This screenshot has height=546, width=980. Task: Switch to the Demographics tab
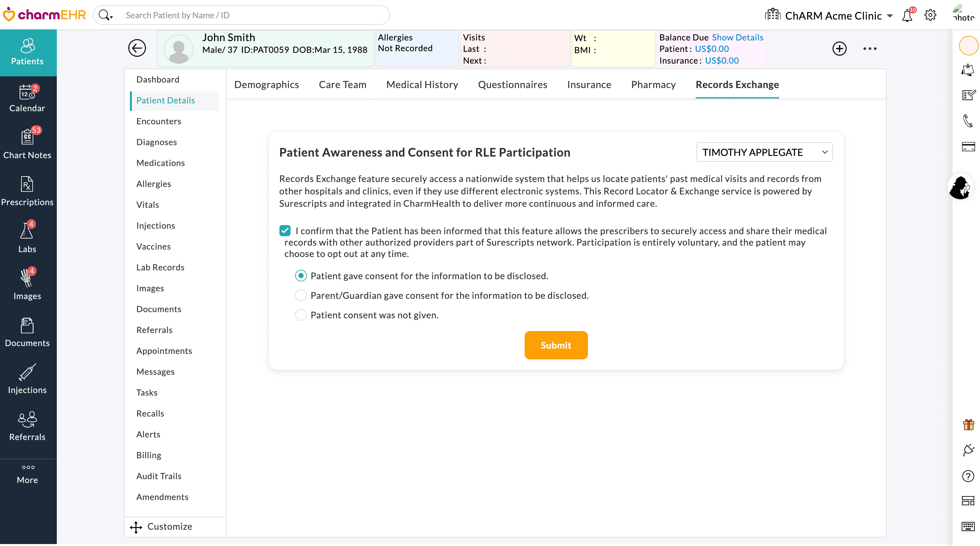pyautogui.click(x=266, y=84)
